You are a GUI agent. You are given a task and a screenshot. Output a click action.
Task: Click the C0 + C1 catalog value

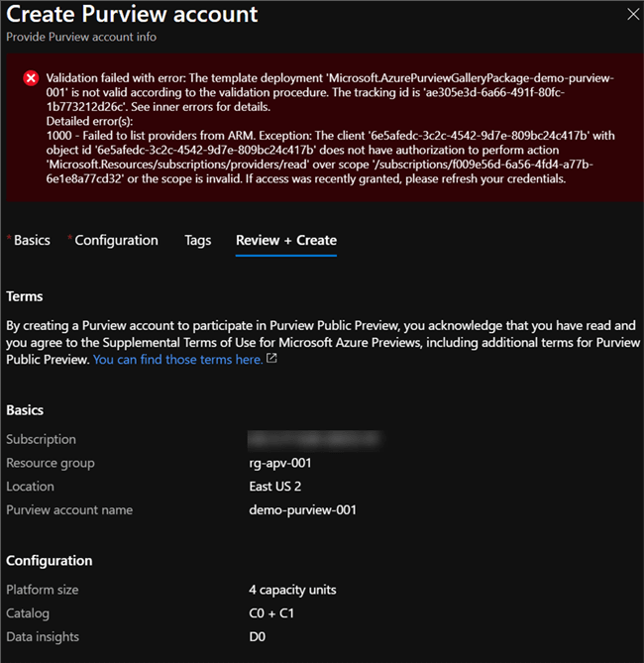pyautogui.click(x=270, y=613)
